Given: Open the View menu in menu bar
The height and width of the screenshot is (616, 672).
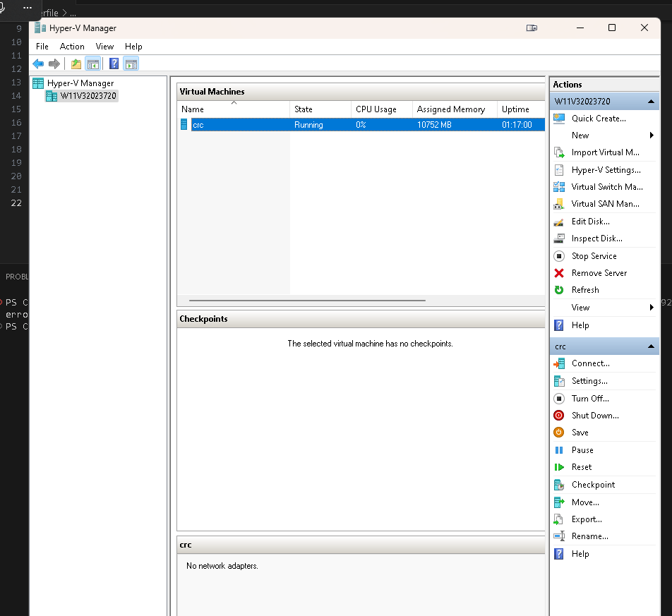Looking at the screenshot, I should (x=104, y=47).
